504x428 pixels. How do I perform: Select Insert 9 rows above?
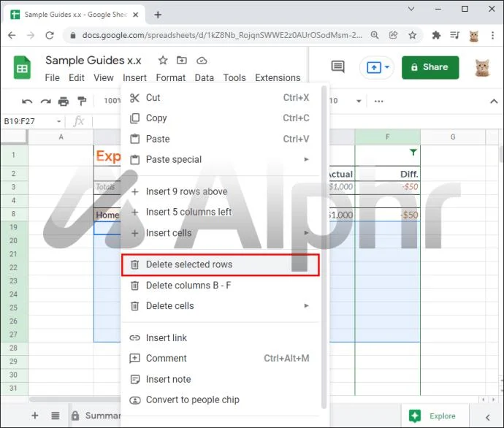click(220, 192)
